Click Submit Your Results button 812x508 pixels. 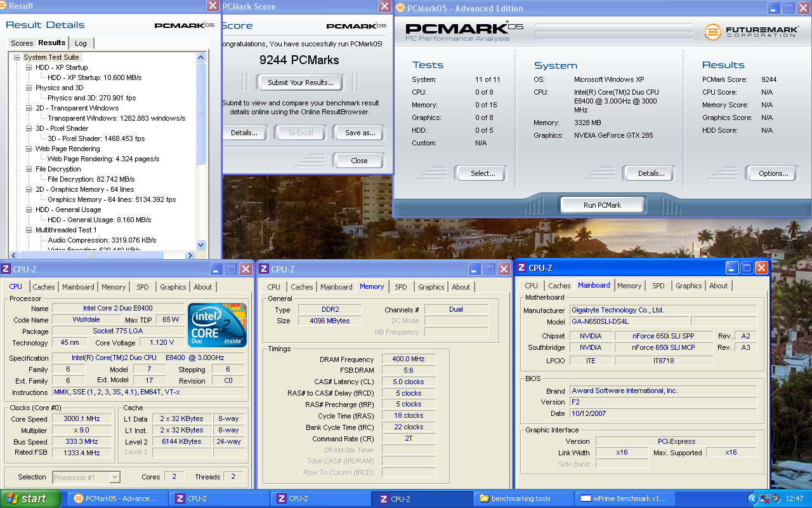300,83
